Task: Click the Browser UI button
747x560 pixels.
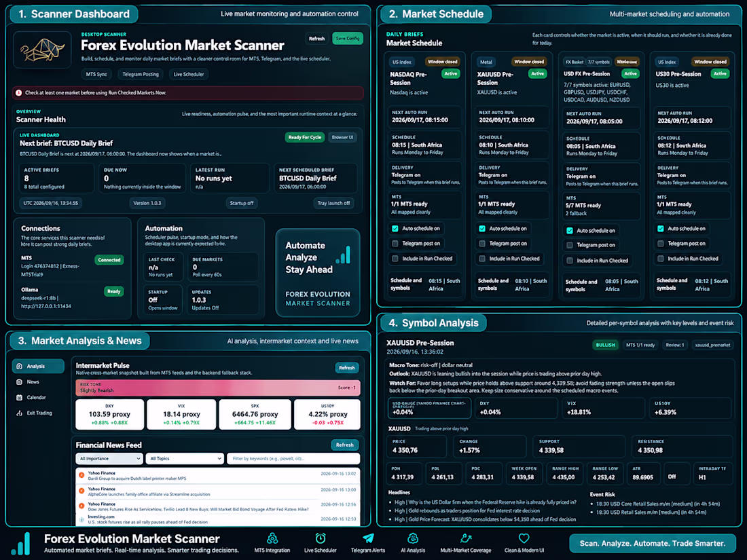Action: click(x=342, y=137)
